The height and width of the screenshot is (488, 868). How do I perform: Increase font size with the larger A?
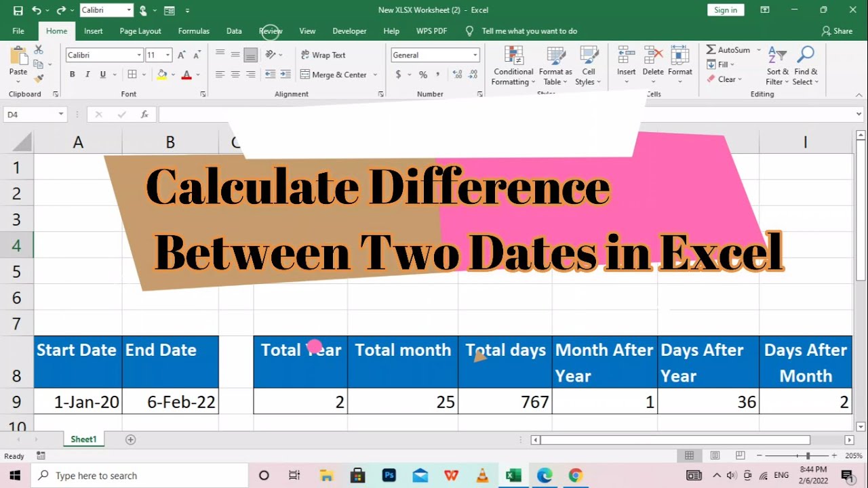(181, 55)
